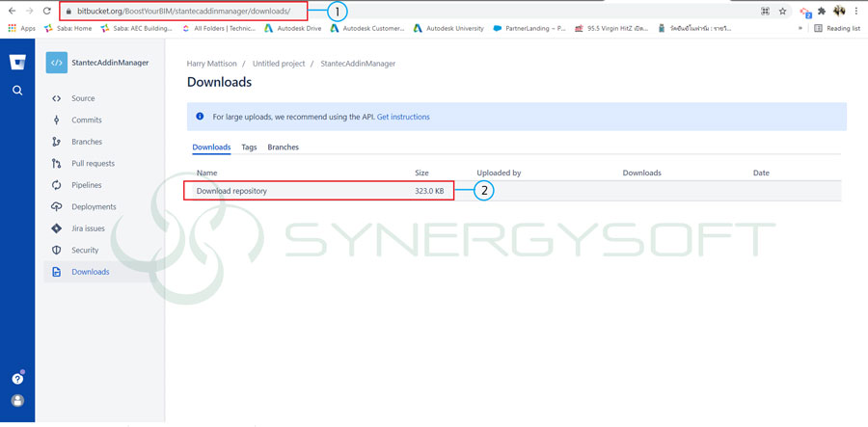Screen dimensions: 868x427
Task: Open the Source page in sidebar
Action: (83, 98)
